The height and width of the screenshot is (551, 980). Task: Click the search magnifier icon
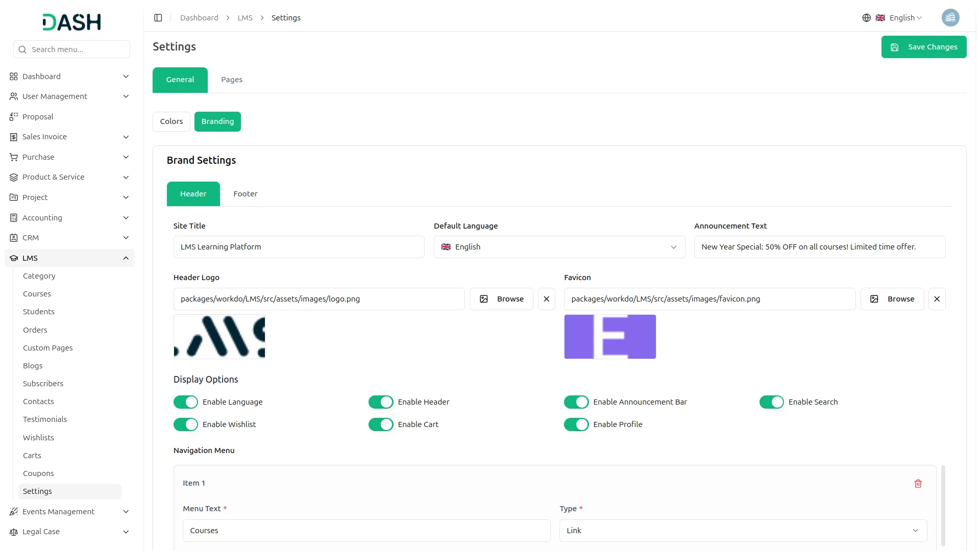point(22,49)
